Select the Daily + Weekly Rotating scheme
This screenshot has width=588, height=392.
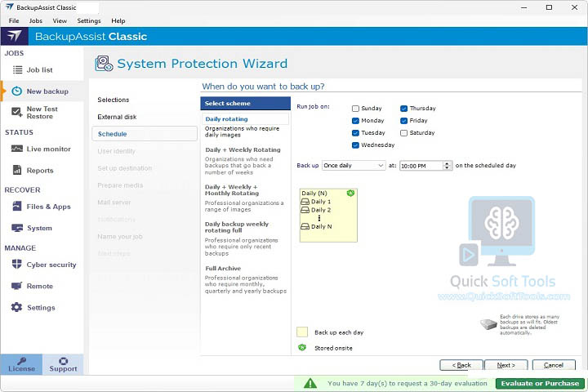[x=243, y=149]
